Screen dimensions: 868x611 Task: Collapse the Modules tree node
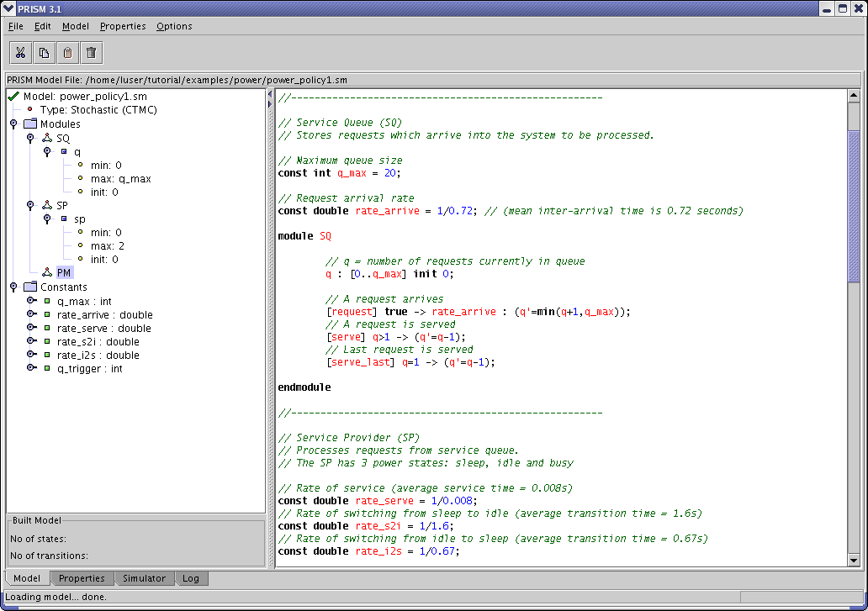(13, 124)
